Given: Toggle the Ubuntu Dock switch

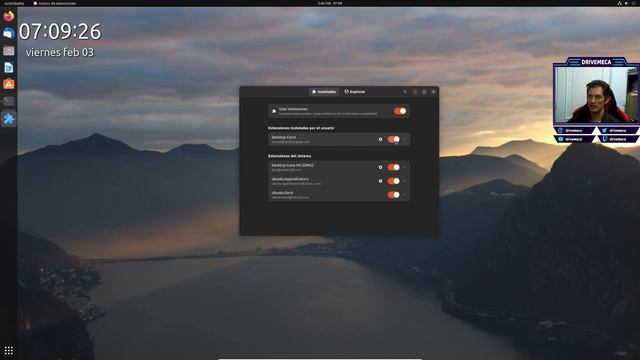Looking at the screenshot, I should (x=393, y=195).
